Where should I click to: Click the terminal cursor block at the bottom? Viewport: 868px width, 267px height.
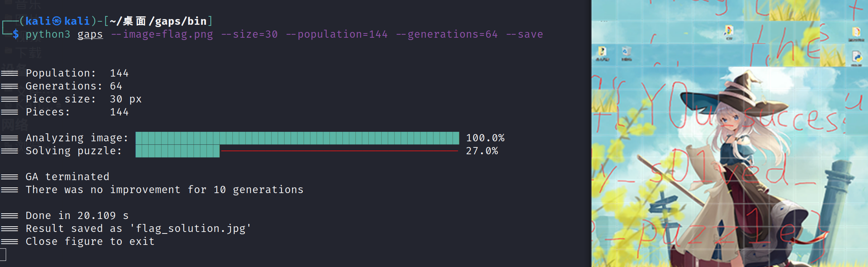coord(3,254)
